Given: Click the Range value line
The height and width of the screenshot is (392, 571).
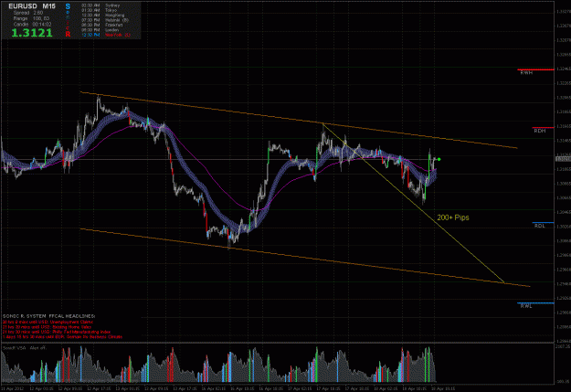Looking at the screenshot, I should pyautogui.click(x=31, y=18).
